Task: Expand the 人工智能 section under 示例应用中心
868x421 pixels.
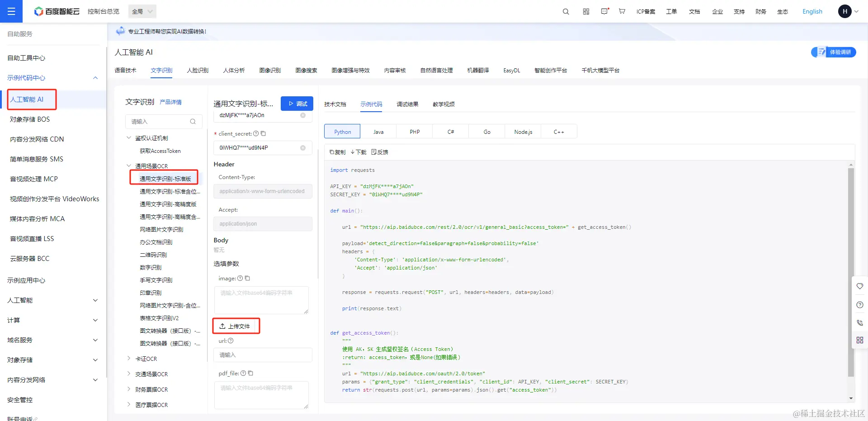Action: click(95, 300)
